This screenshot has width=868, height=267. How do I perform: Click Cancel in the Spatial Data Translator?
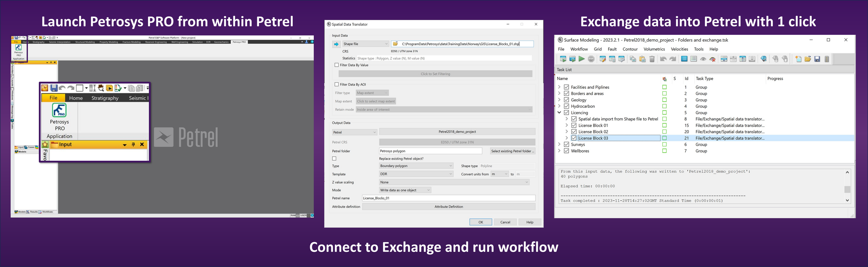[505, 222]
